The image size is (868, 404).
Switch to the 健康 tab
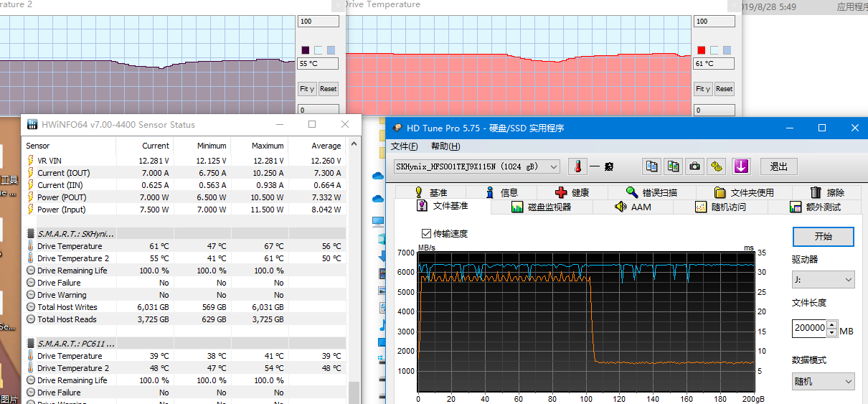click(x=572, y=192)
